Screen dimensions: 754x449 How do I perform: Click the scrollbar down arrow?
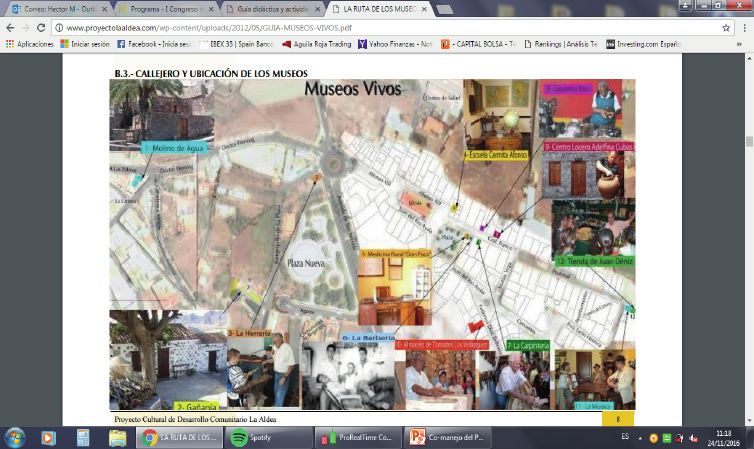click(749, 421)
